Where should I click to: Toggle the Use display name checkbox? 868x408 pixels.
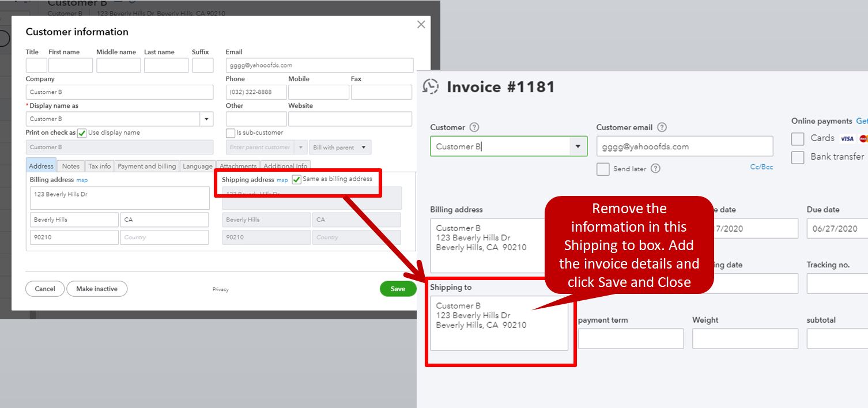tap(81, 133)
